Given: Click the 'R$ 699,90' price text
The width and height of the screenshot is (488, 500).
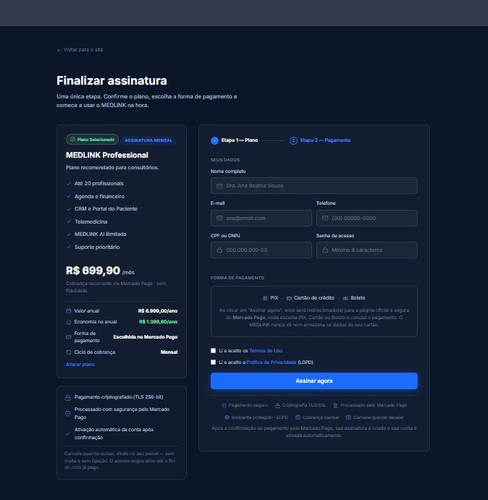Looking at the screenshot, I should 93,270.
